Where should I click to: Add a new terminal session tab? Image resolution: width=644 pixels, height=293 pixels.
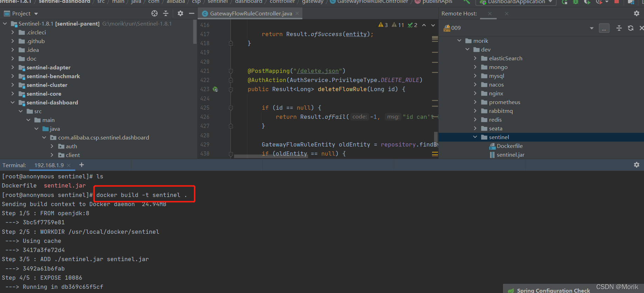[82, 165]
